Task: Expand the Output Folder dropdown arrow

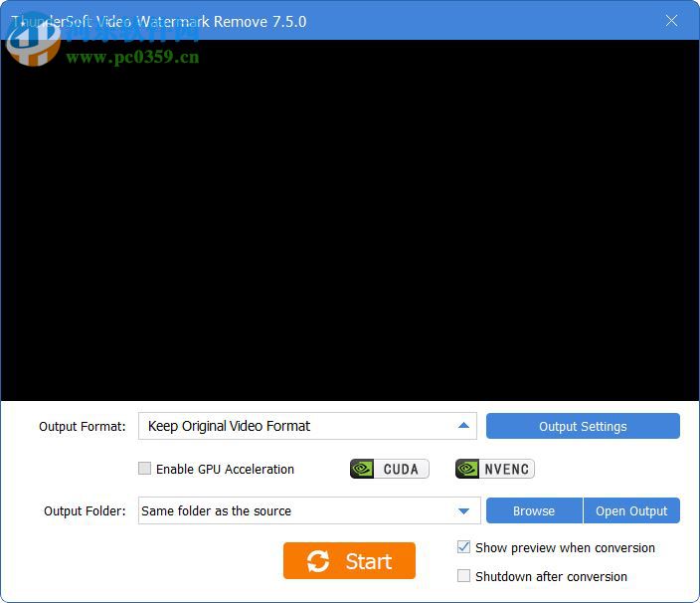Action: coord(463,510)
